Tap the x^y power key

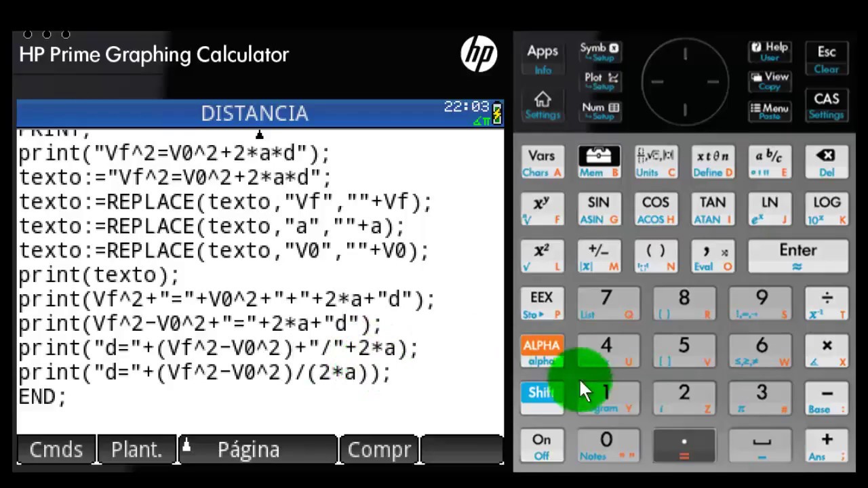[542, 210]
